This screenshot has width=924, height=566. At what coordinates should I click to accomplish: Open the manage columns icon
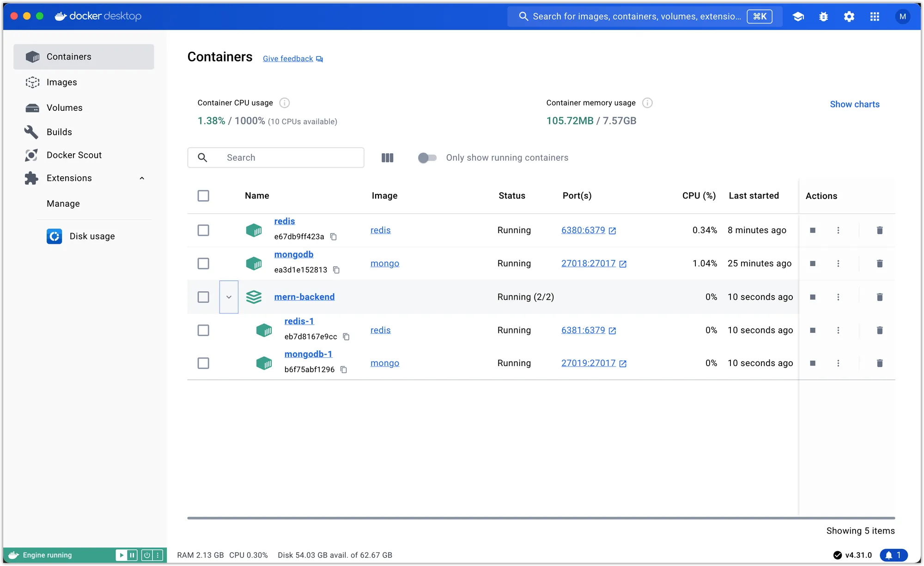click(x=387, y=158)
